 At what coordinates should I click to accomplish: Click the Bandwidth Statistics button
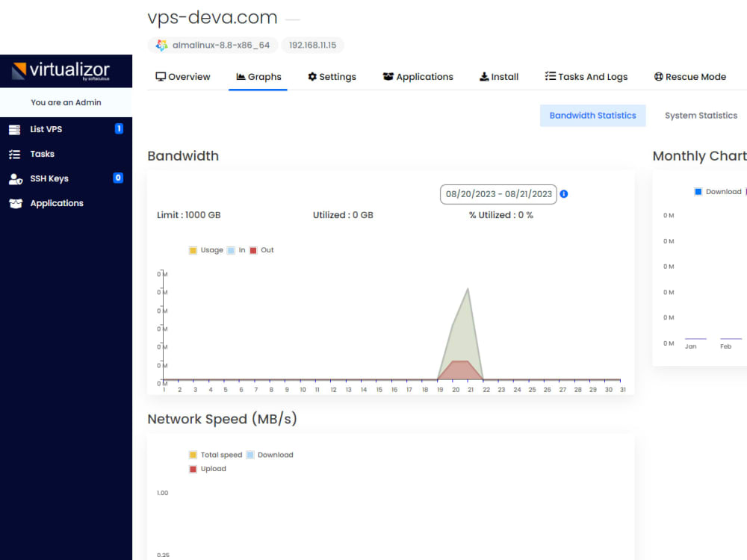592,115
